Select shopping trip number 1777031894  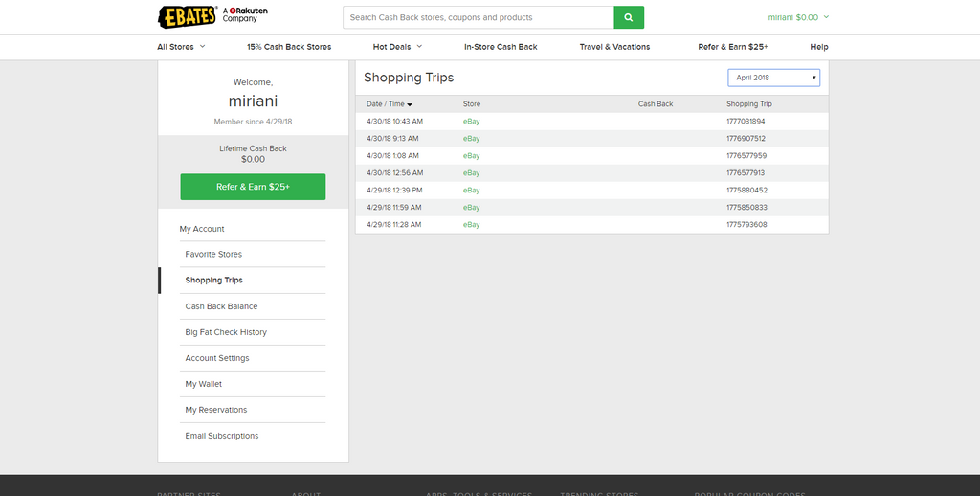[x=746, y=122]
